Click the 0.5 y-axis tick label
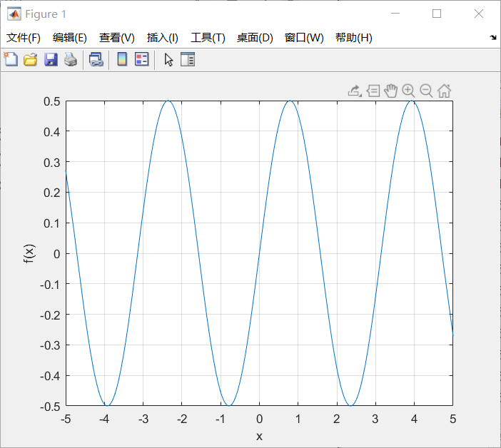The image size is (501, 448). pyautogui.click(x=52, y=101)
